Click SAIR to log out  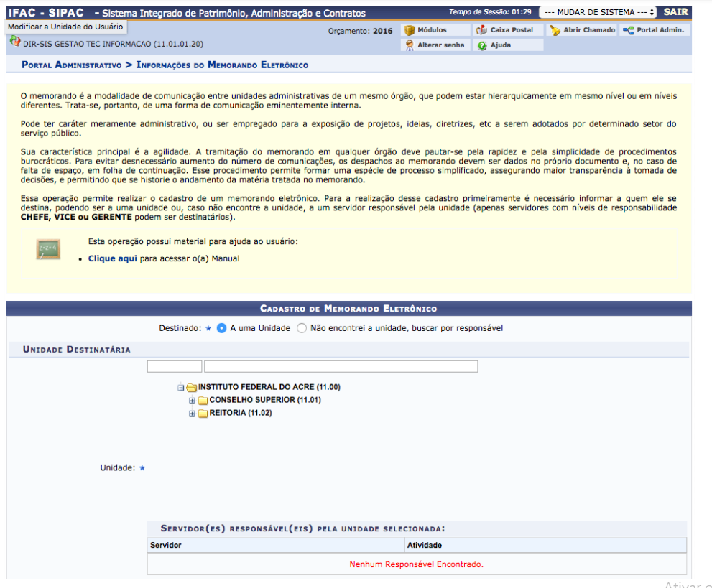[675, 11]
